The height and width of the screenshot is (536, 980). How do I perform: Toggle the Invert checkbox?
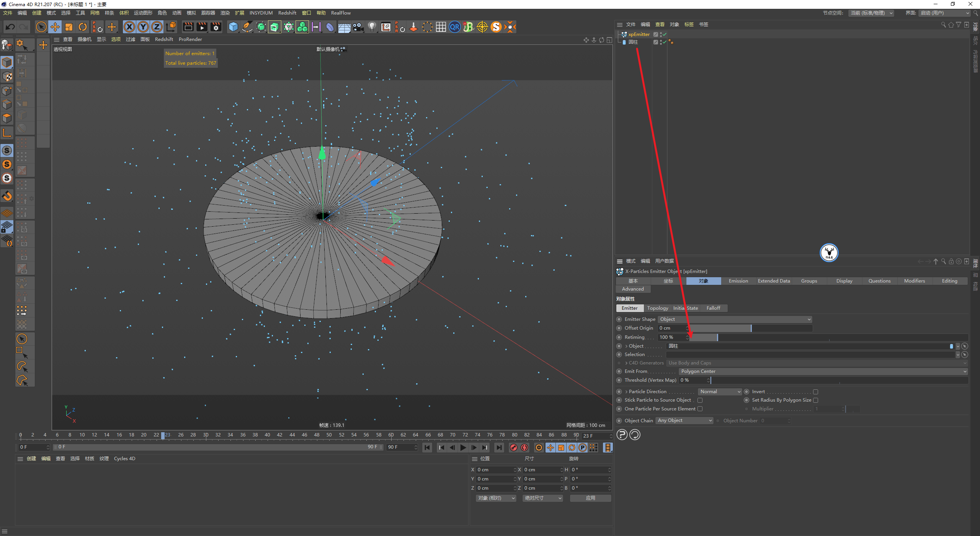[815, 392]
